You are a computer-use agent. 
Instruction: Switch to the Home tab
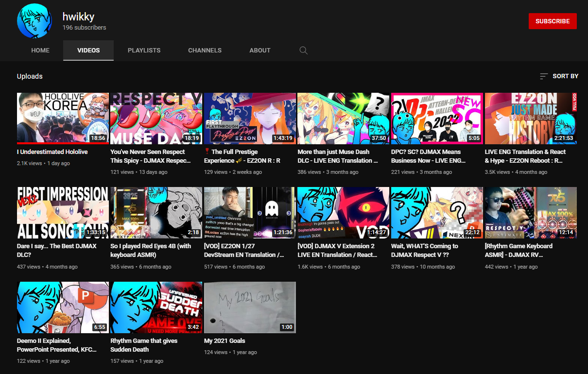(x=40, y=51)
